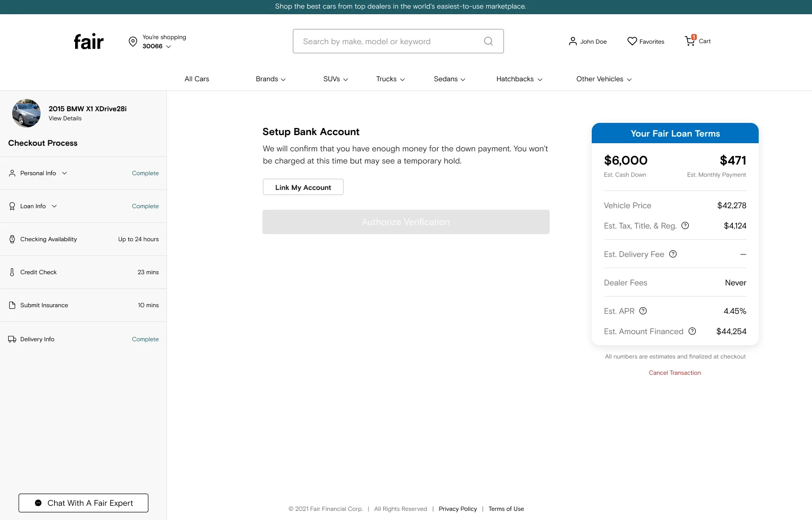Image resolution: width=812 pixels, height=520 pixels.
Task: Click the Authorize Verification button
Action: (406, 222)
